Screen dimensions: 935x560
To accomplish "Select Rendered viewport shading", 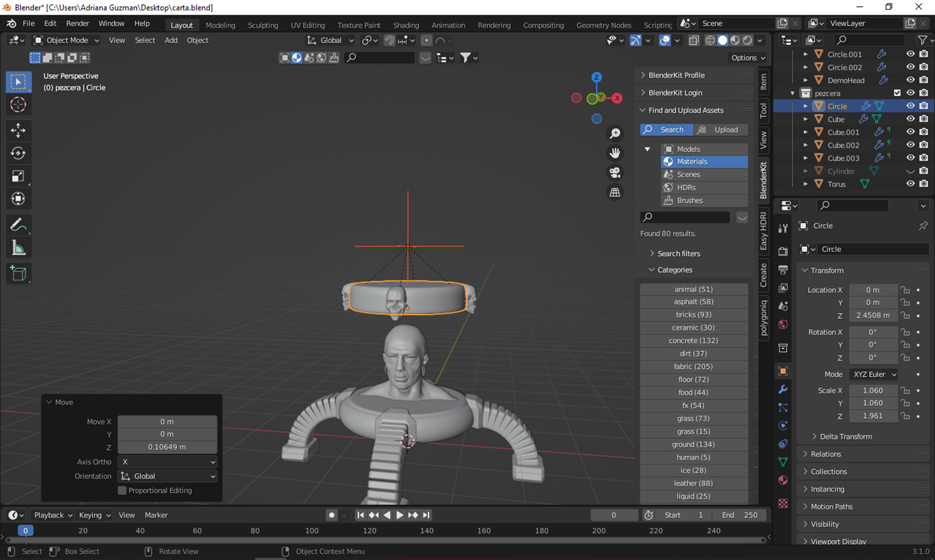I will point(747,40).
